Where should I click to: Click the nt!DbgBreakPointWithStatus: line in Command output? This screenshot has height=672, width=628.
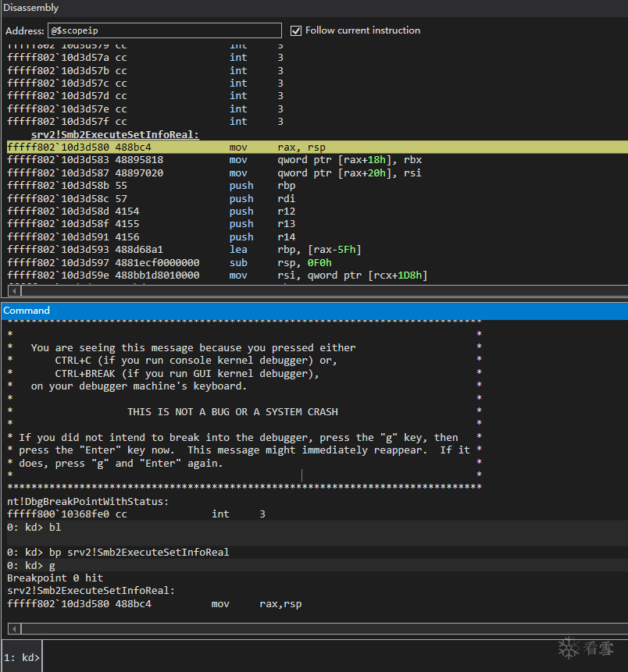click(88, 501)
